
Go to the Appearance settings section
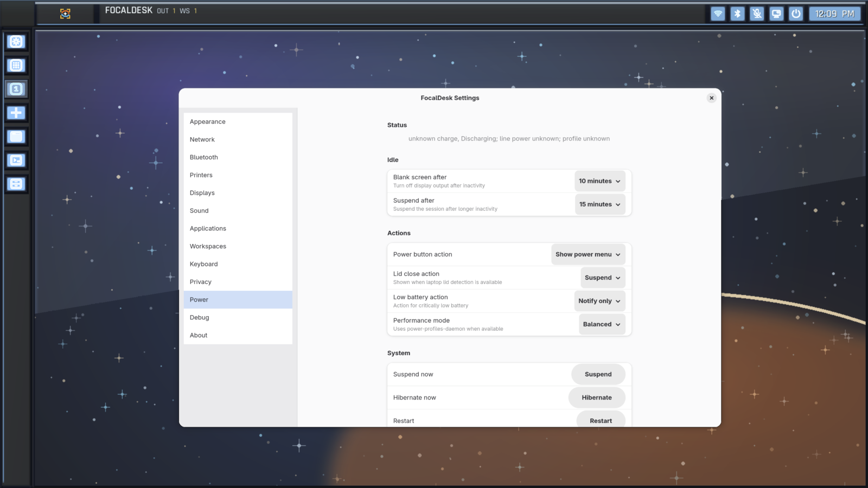coord(238,121)
